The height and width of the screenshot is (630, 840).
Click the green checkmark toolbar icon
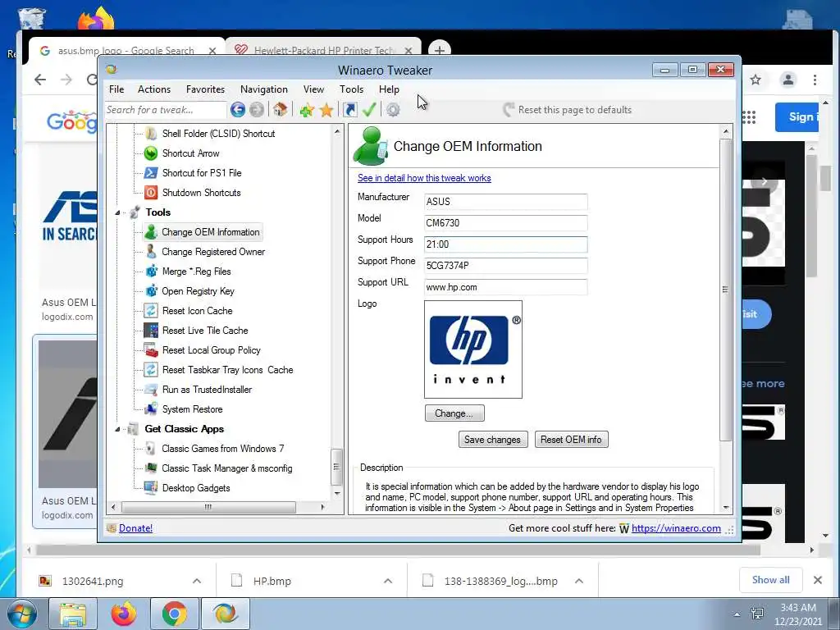tap(369, 110)
